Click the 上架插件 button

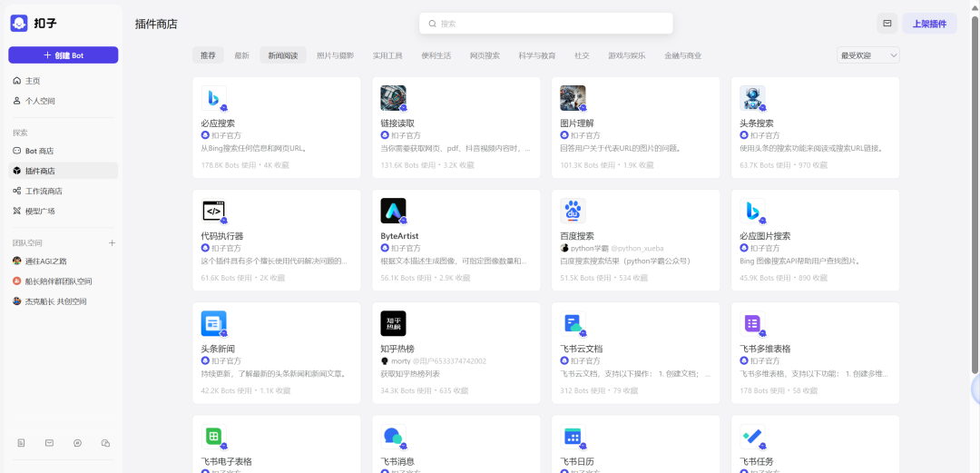[x=928, y=24]
